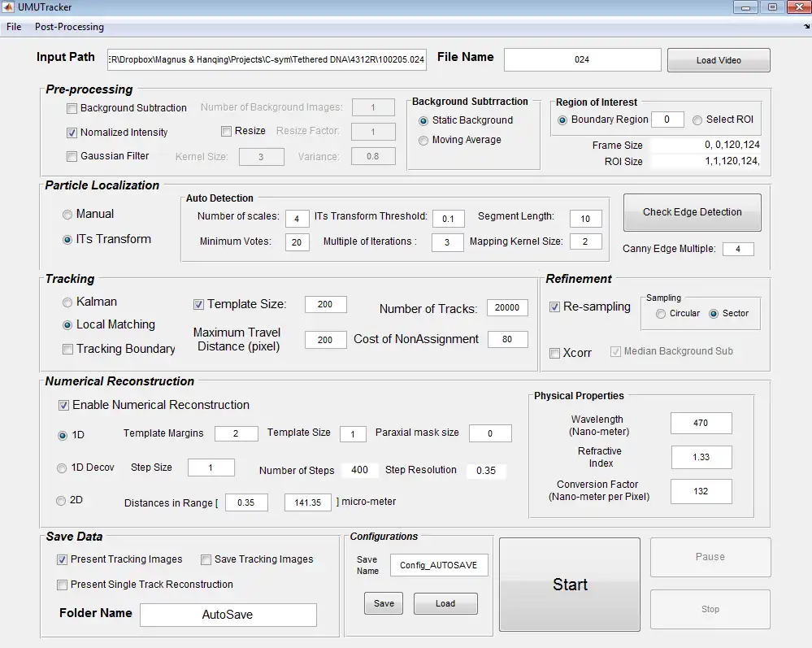Viewport: 812px width, 648px height.
Task: Select Manual particle localization
Action: [67, 215]
